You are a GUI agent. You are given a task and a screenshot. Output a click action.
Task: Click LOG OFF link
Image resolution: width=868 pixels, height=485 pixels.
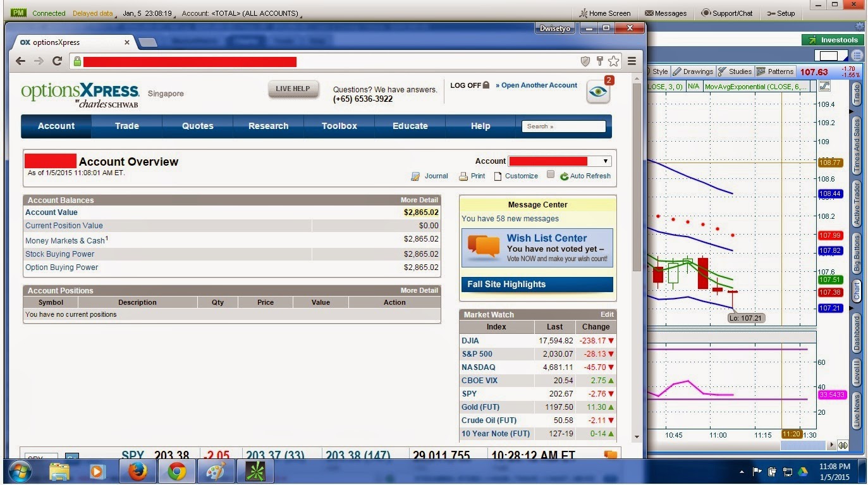pos(469,85)
